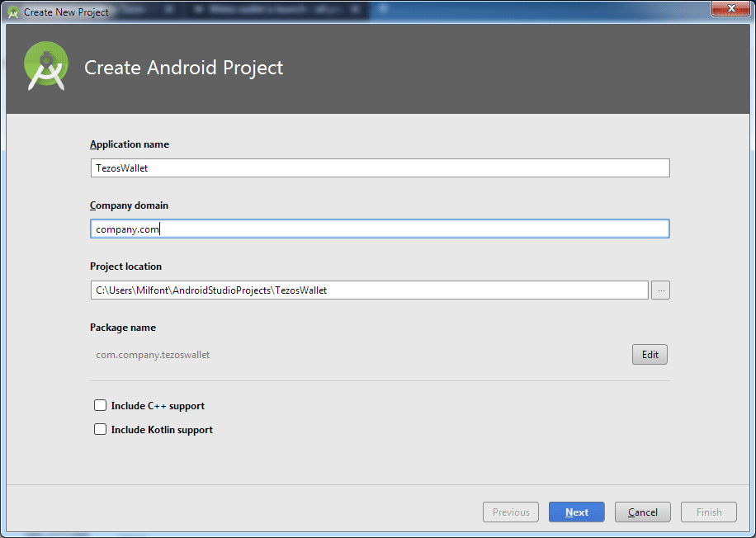This screenshot has width=756, height=538.
Task: Click the Project location label
Action: (x=125, y=266)
